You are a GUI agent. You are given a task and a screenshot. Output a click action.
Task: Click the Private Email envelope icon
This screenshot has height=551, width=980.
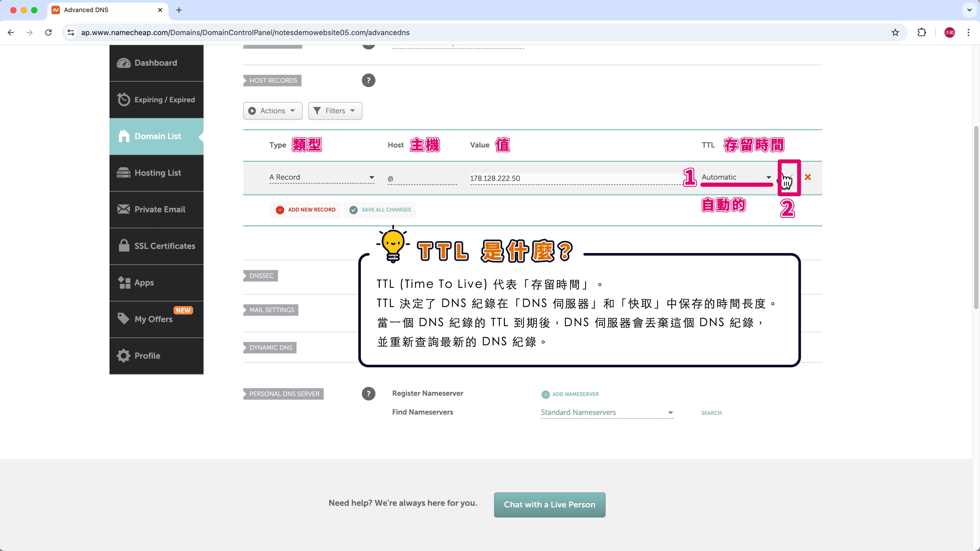pyautogui.click(x=123, y=209)
